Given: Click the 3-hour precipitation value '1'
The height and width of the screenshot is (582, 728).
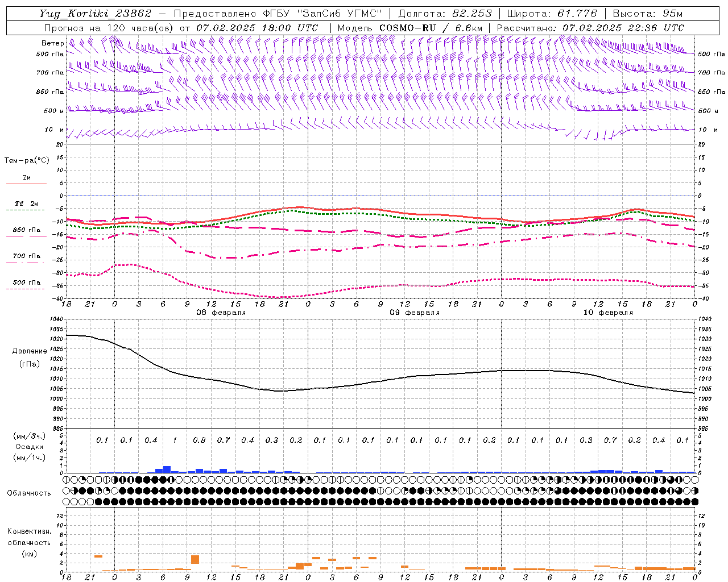Looking at the screenshot, I should point(175,440).
